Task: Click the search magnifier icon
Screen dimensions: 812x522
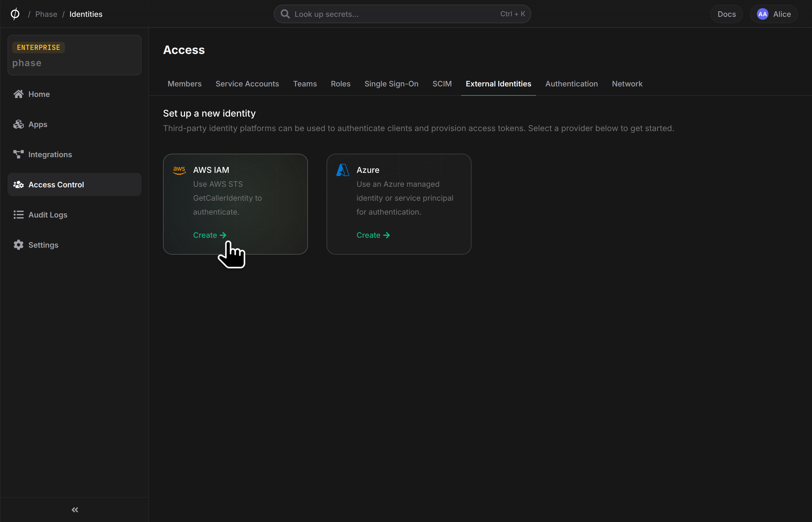Action: (285, 14)
